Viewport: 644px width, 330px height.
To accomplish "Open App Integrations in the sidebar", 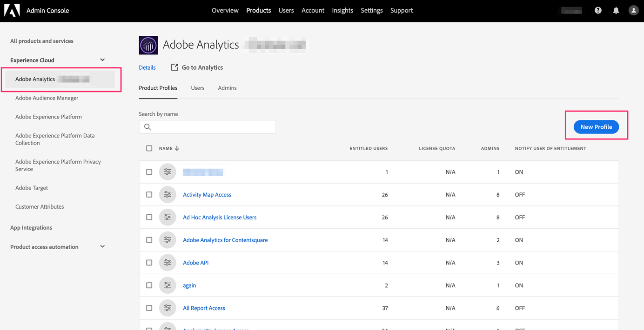I will (31, 228).
